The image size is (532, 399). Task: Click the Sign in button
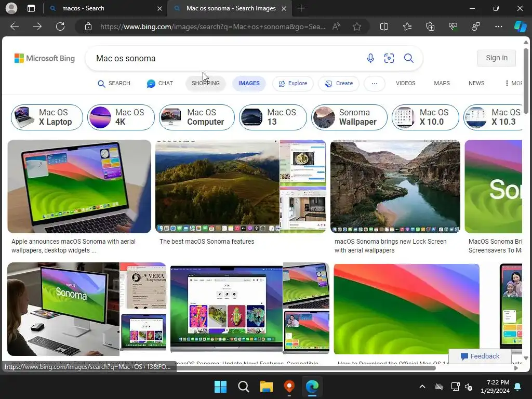point(496,58)
